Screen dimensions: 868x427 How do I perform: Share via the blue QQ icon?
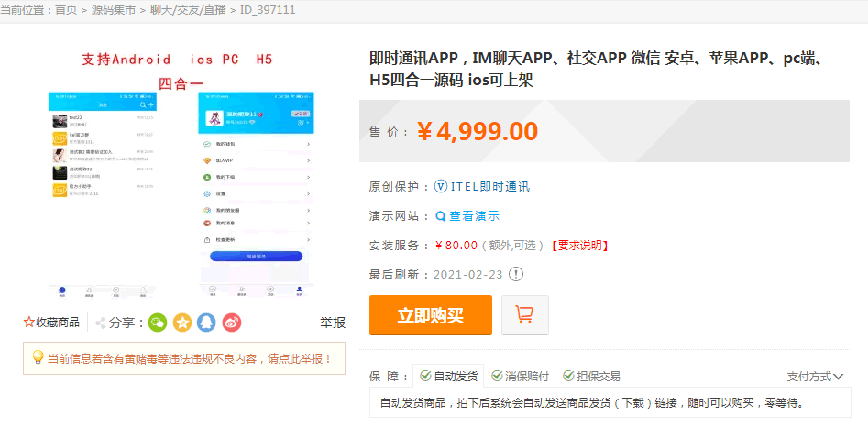point(207,323)
